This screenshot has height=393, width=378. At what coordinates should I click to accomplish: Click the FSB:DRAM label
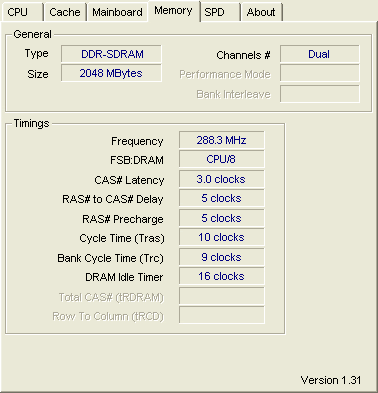(137, 160)
